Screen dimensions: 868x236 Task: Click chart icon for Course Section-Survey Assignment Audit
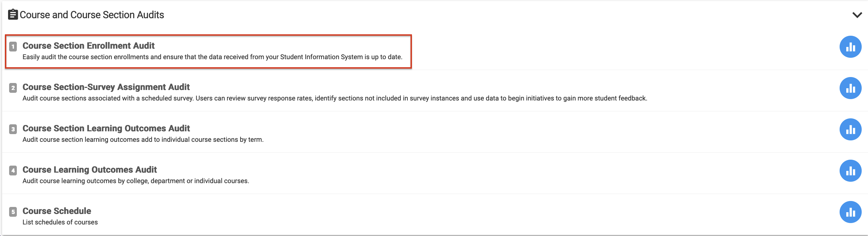coord(850,88)
